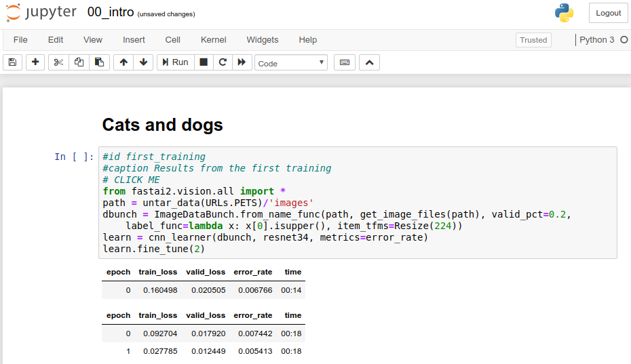Toggle the Trusted notebook indicator

tap(533, 40)
